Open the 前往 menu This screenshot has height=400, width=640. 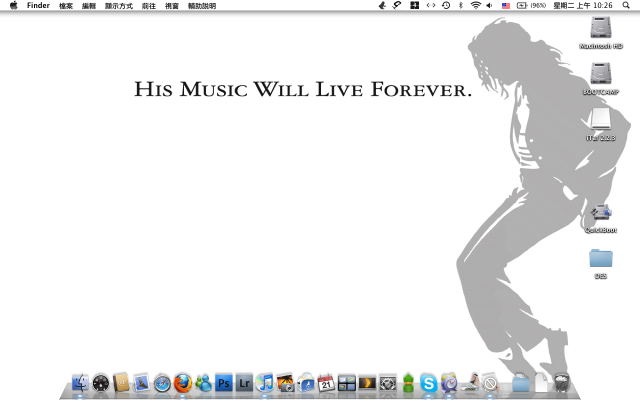pos(149,6)
